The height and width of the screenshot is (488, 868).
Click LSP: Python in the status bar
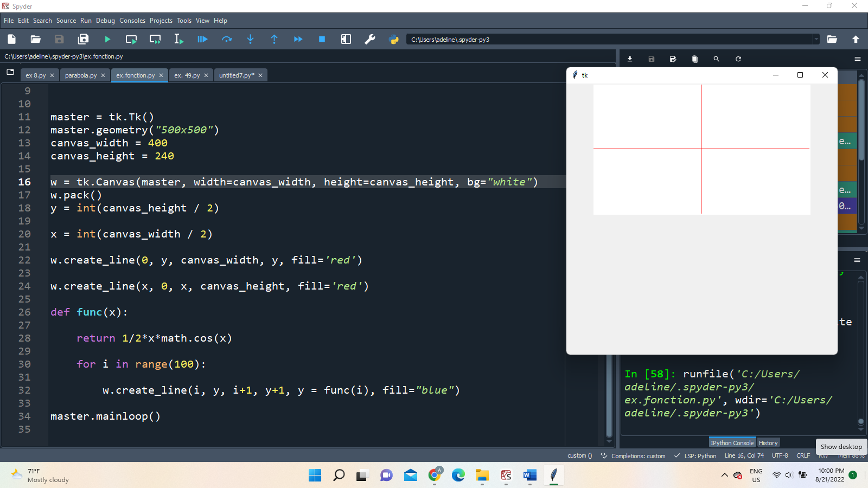click(700, 456)
